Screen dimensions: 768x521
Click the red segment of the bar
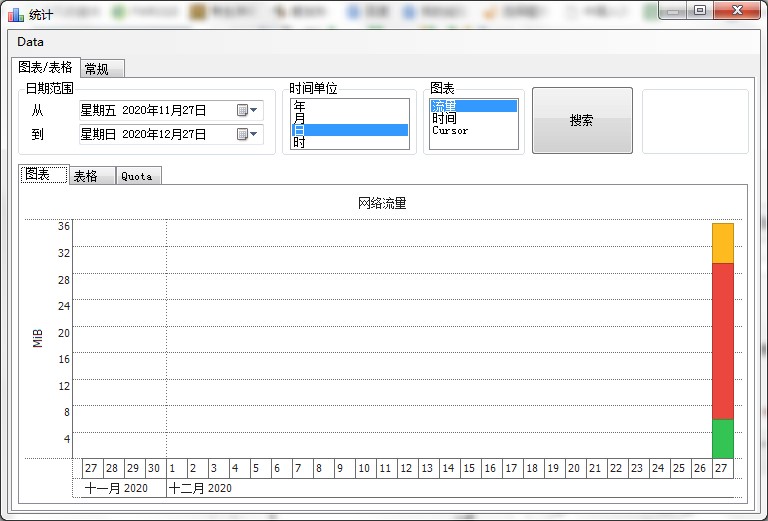click(x=722, y=340)
